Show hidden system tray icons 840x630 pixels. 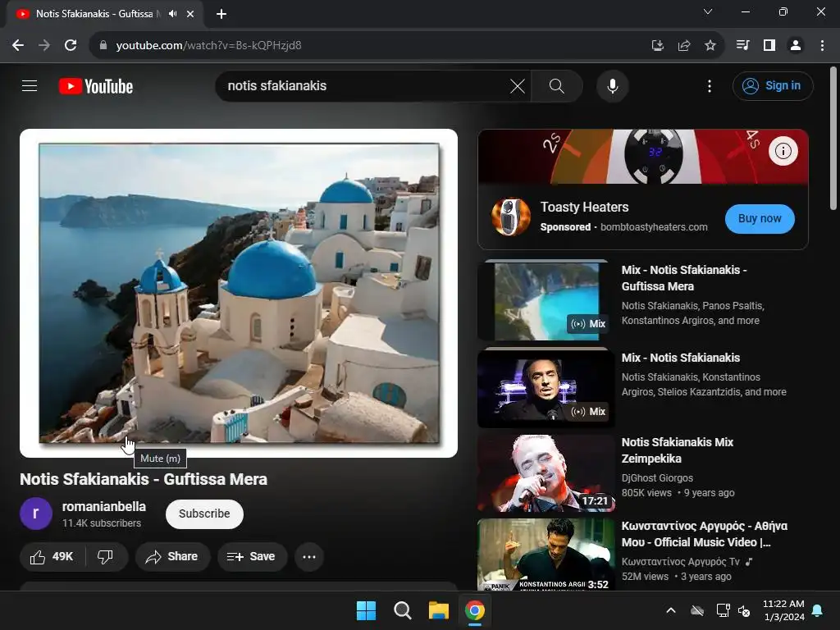point(671,610)
